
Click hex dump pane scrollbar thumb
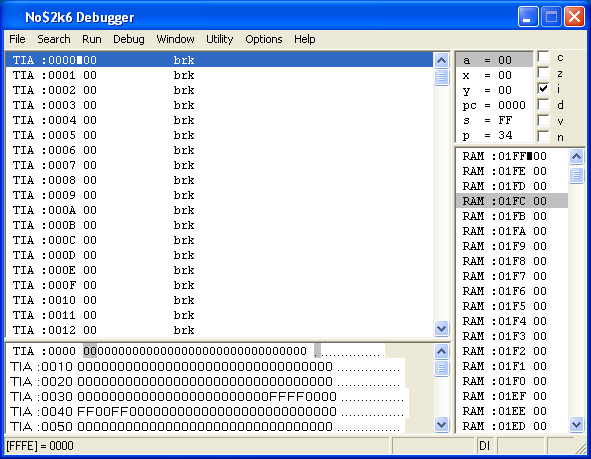(441, 368)
